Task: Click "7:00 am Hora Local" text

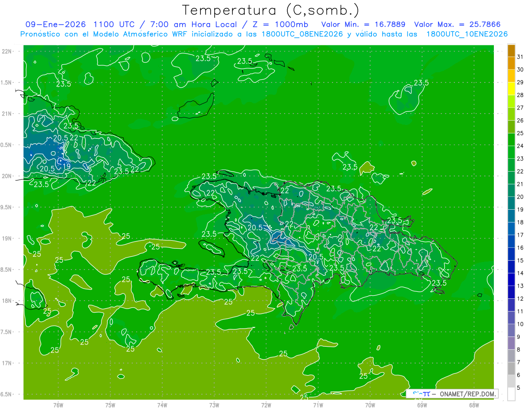Action: [196, 24]
